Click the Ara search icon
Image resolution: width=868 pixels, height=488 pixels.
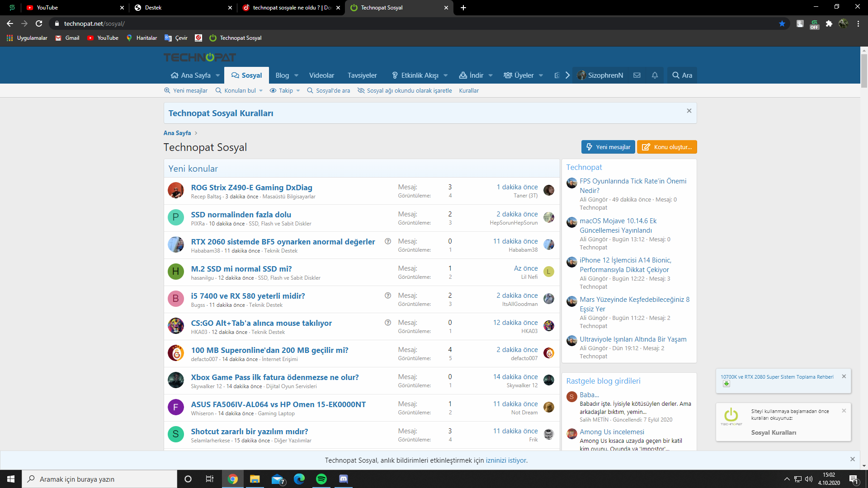[682, 75]
